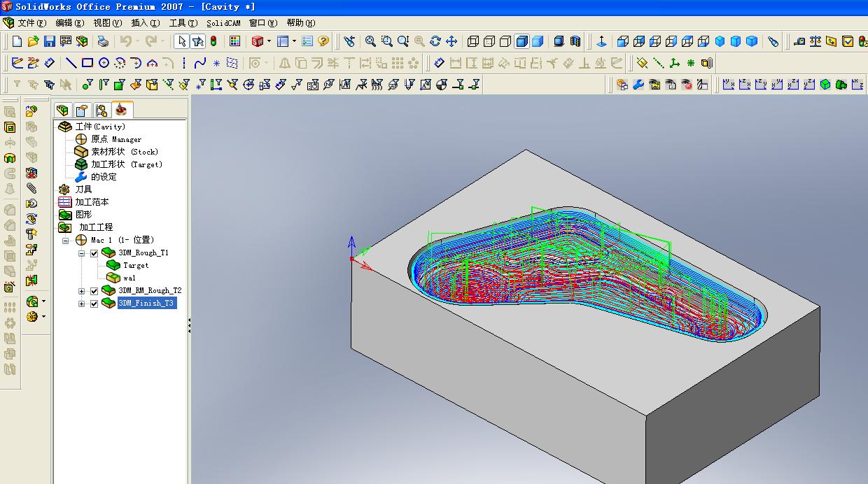The width and height of the screenshot is (868, 484).
Task: Pick the Line sketch tool
Action: click(x=71, y=63)
